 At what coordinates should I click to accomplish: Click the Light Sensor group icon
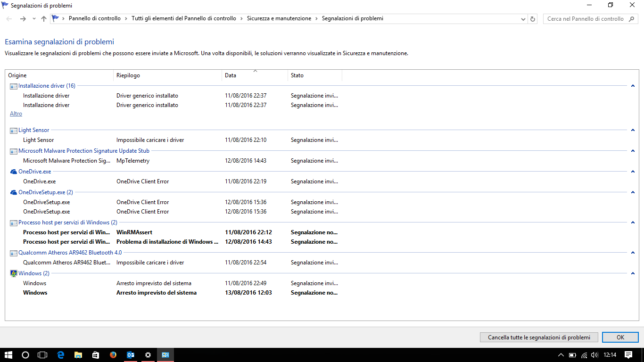point(13,131)
